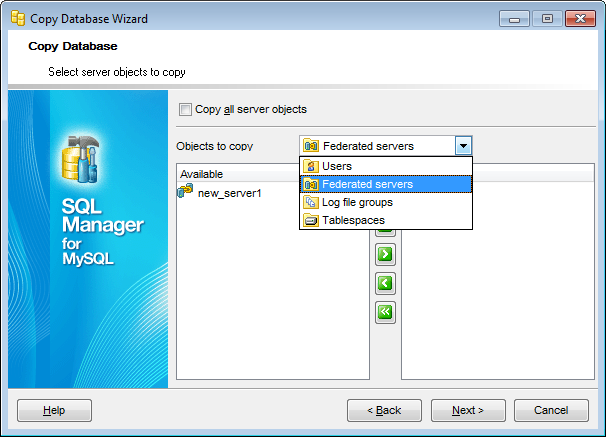
Task: Click the move selected right arrow button
Action: pyautogui.click(x=385, y=254)
